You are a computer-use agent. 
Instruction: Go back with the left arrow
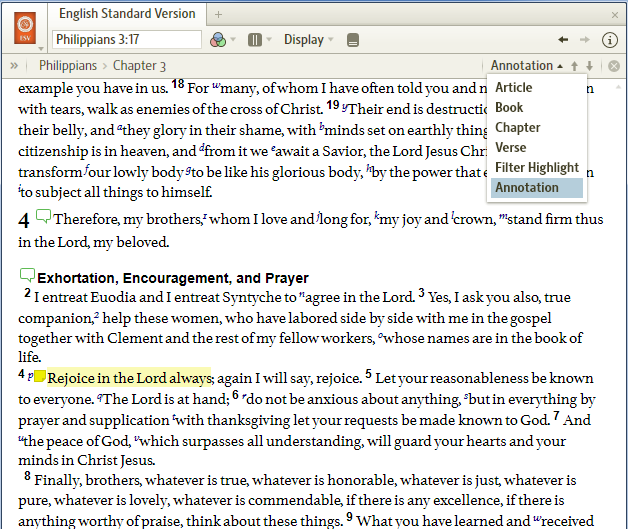pos(563,39)
